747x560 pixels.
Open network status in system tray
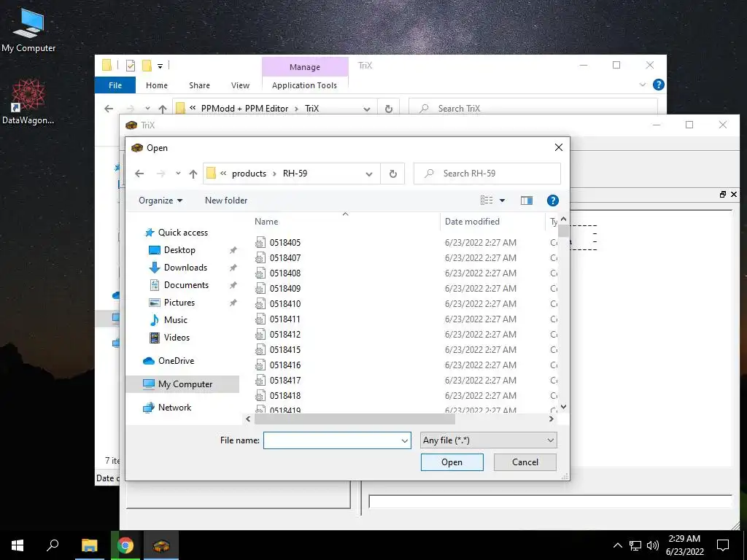coord(635,545)
